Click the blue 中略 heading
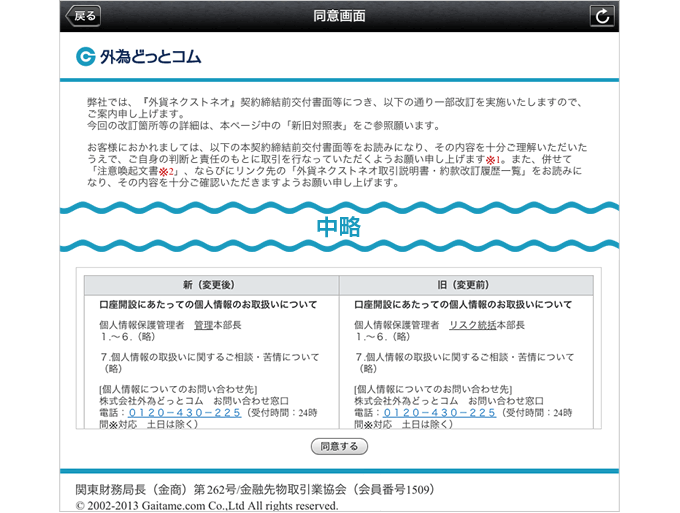 coord(339,227)
